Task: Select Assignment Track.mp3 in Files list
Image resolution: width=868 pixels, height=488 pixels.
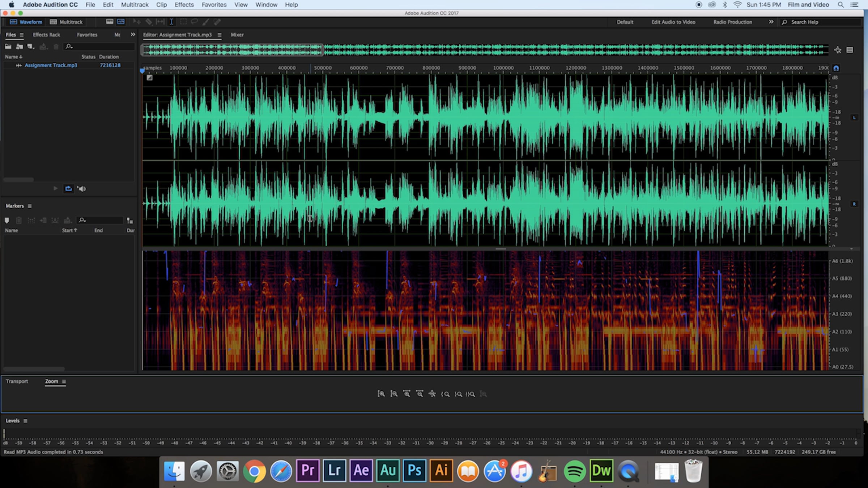Action: point(51,65)
